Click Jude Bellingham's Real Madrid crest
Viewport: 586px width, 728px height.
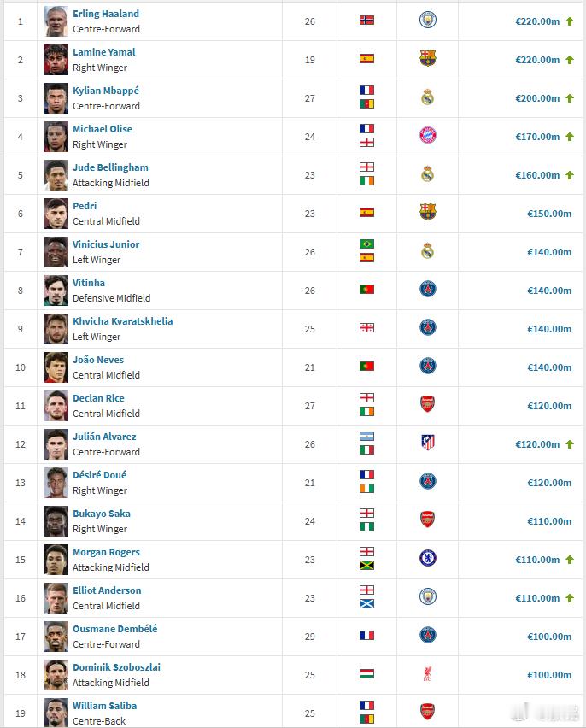click(428, 174)
